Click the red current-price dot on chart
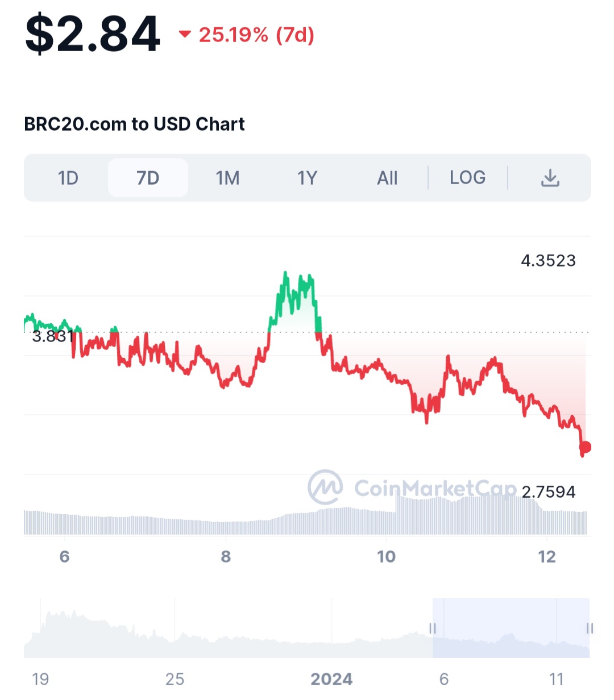This screenshot has height=700, width=614. [585, 447]
